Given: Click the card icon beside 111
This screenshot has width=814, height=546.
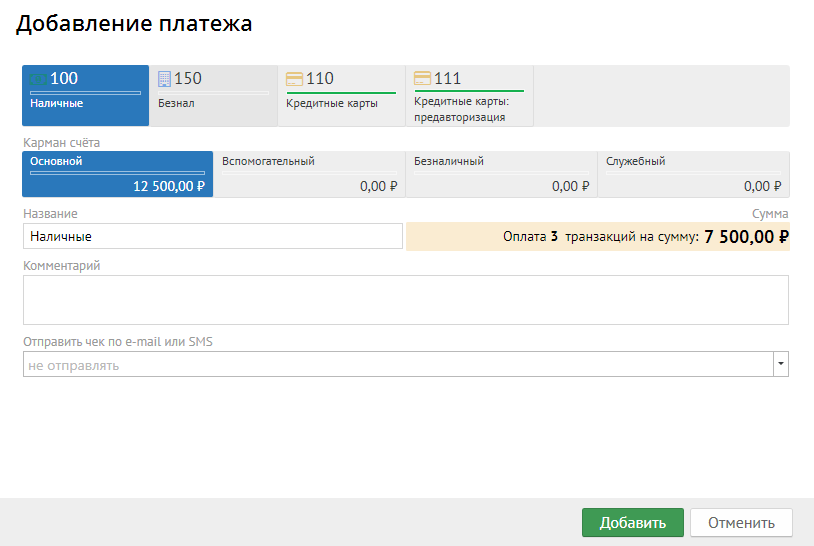Looking at the screenshot, I should click(x=422, y=79).
